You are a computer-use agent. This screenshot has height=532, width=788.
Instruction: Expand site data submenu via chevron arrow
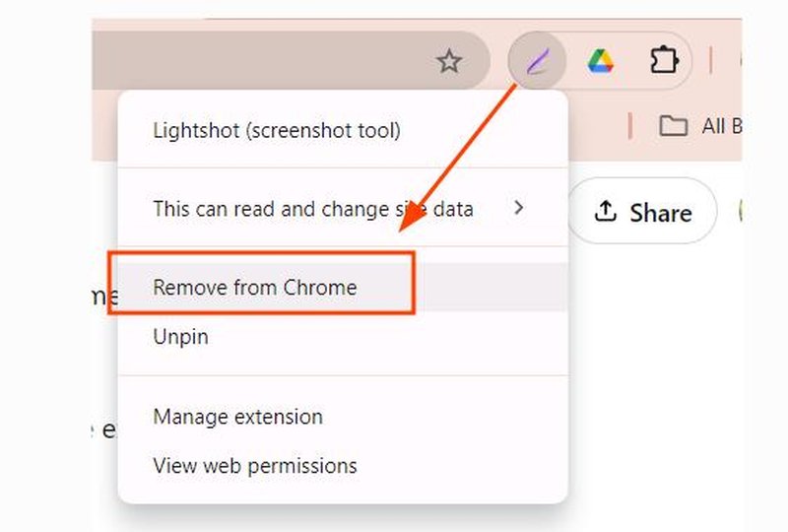click(x=519, y=207)
